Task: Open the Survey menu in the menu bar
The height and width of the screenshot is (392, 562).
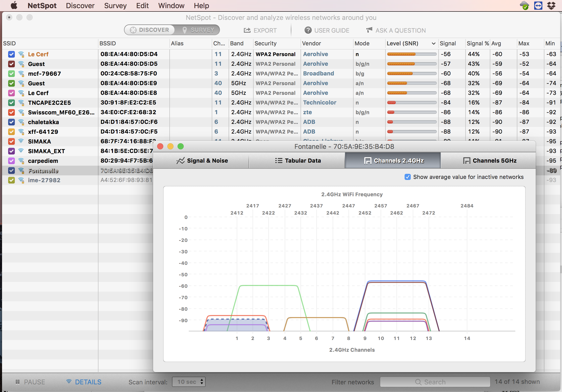Action: tap(115, 6)
